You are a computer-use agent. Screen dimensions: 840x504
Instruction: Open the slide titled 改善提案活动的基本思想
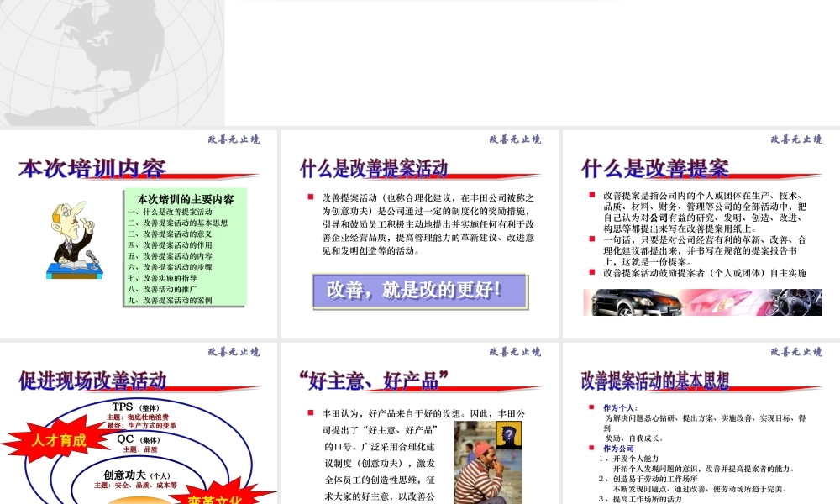point(701,423)
